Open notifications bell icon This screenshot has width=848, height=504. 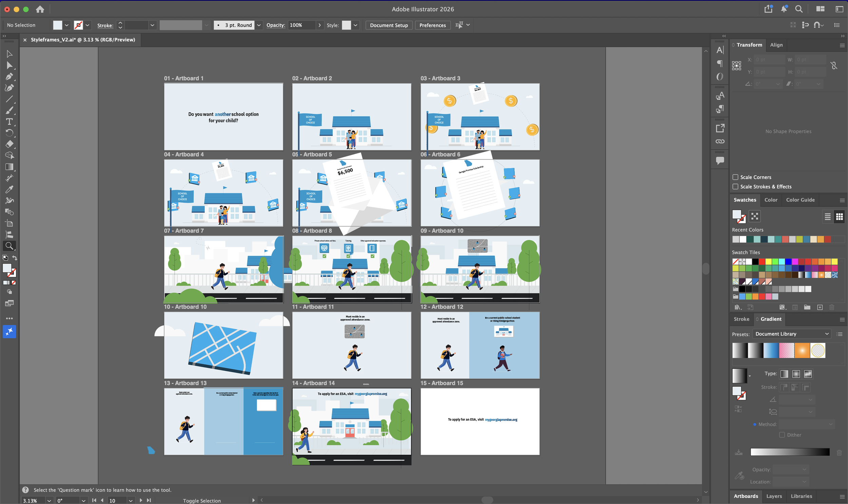coord(784,9)
